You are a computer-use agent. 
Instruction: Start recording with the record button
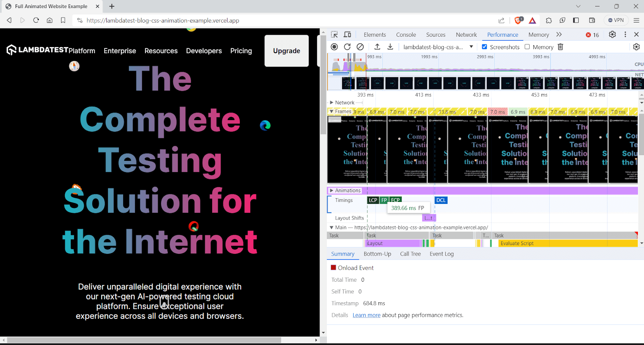334,47
